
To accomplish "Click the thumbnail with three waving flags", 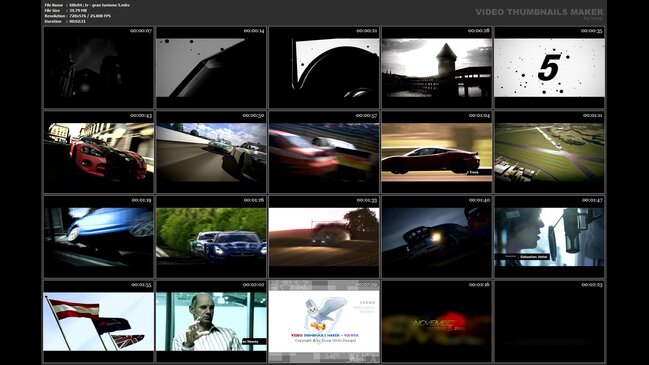I will click(99, 322).
